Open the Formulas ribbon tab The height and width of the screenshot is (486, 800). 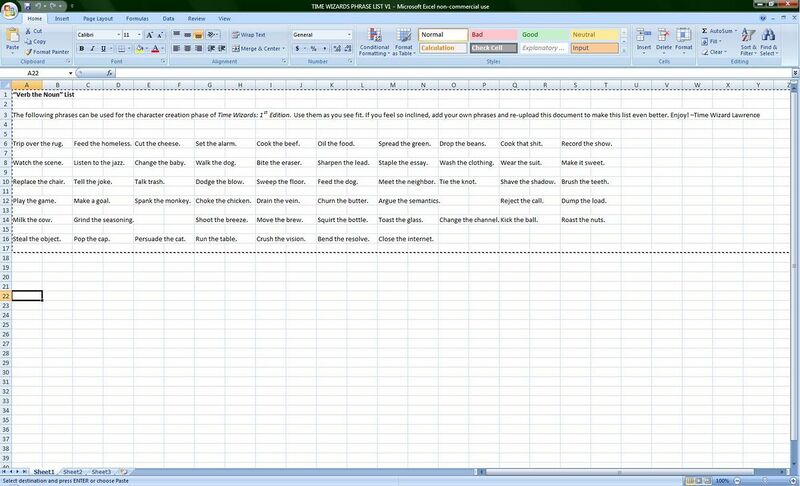pos(137,18)
